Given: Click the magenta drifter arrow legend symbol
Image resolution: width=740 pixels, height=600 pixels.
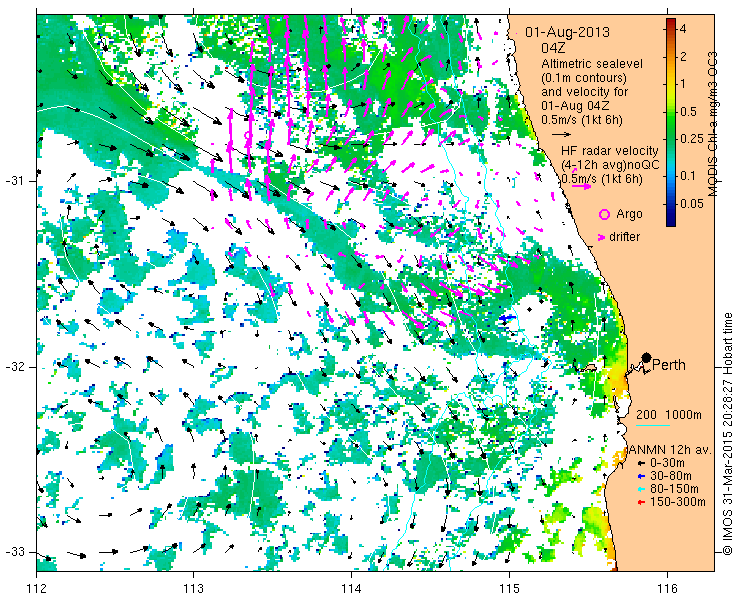Looking at the screenshot, I should [602, 237].
